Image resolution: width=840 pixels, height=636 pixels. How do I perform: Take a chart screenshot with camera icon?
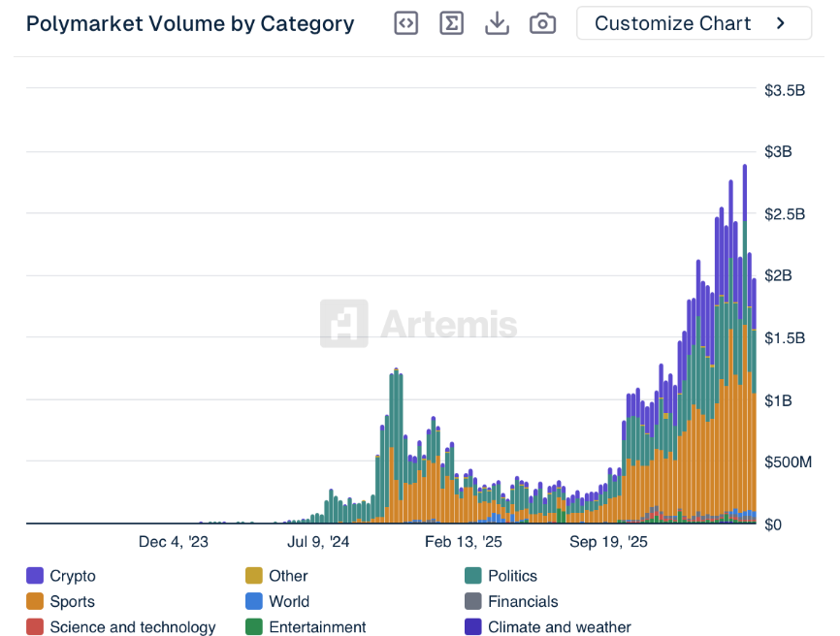[542, 23]
